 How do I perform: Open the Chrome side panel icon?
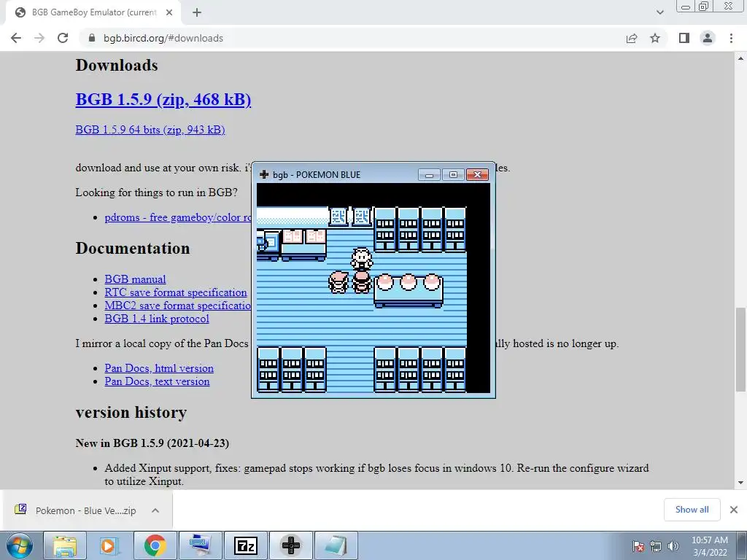point(684,38)
